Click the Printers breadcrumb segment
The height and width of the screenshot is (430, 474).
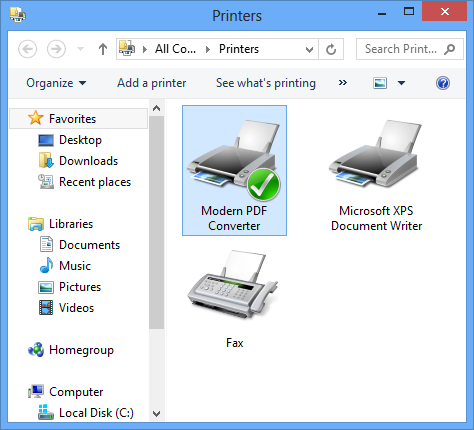tap(239, 49)
